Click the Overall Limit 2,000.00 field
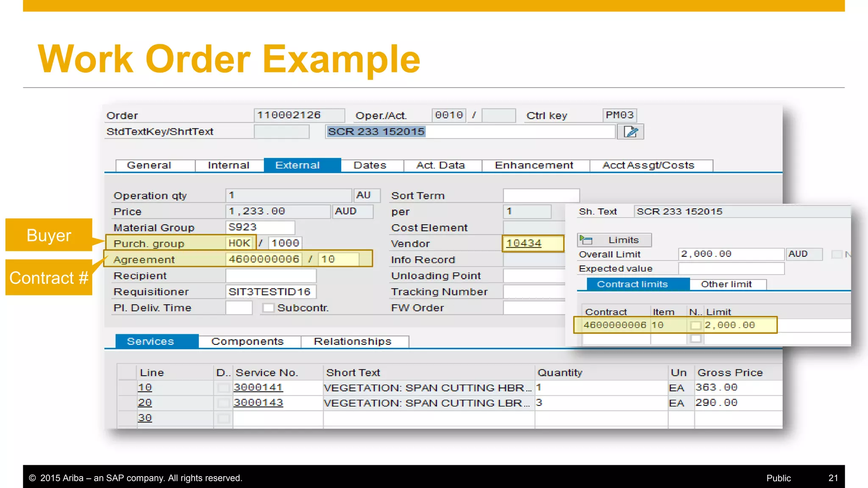The width and height of the screenshot is (868, 488). tap(731, 254)
